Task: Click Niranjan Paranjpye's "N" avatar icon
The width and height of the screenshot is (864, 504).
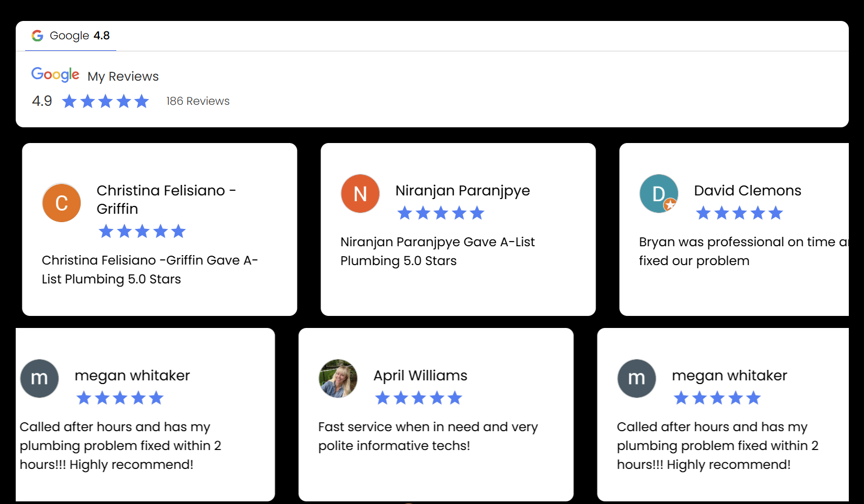Action: pos(360,194)
